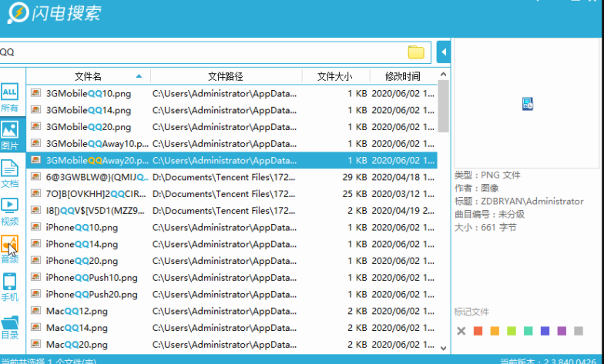Apply the green color tag

click(x=512, y=331)
